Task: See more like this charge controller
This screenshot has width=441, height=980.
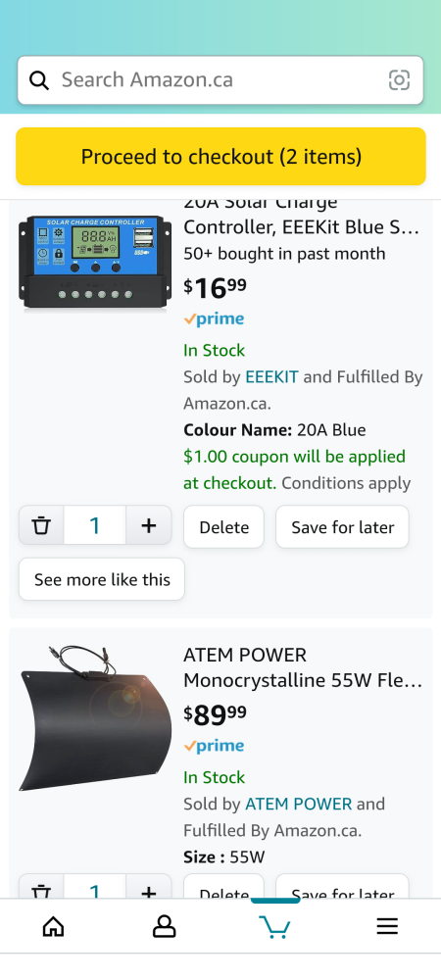Action: pyautogui.click(x=102, y=579)
